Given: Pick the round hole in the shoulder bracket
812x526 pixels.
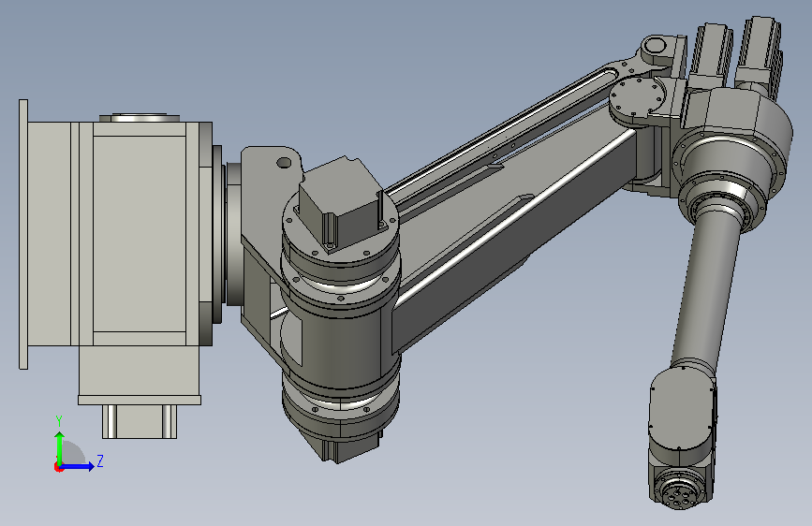Looking at the screenshot, I should pos(284,163).
